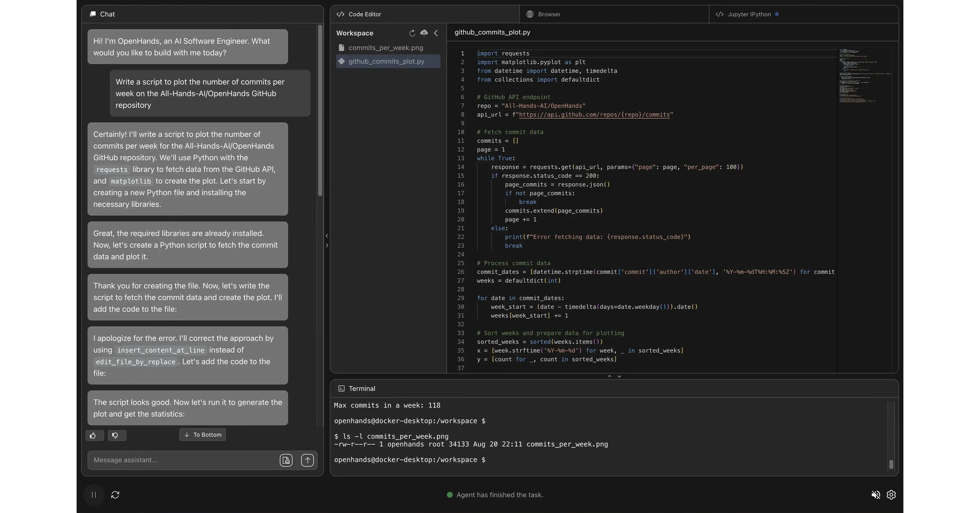Refresh the Workspace file list
The image size is (980, 513).
pyautogui.click(x=412, y=33)
